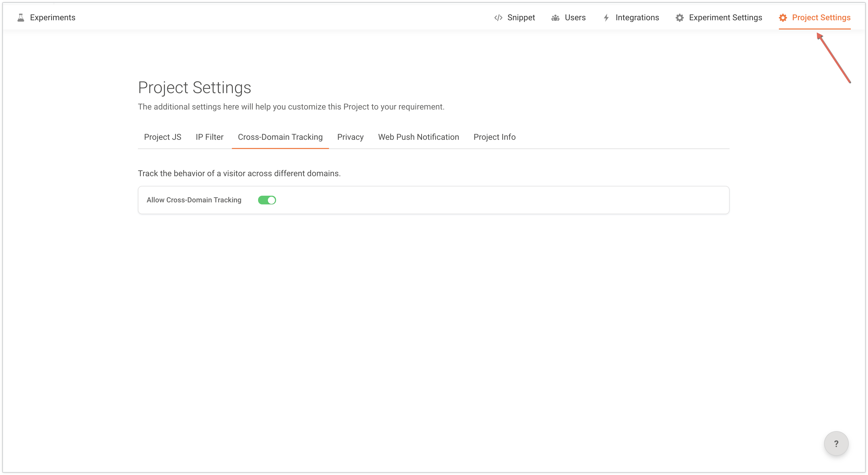Viewport: 868px width, 475px height.
Task: Go to the Privacy tab
Action: click(x=350, y=137)
